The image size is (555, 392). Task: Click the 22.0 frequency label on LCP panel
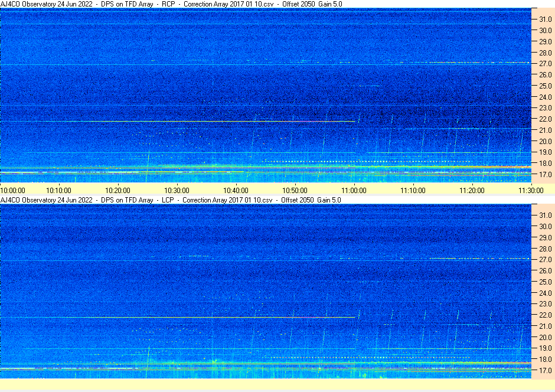point(545,315)
